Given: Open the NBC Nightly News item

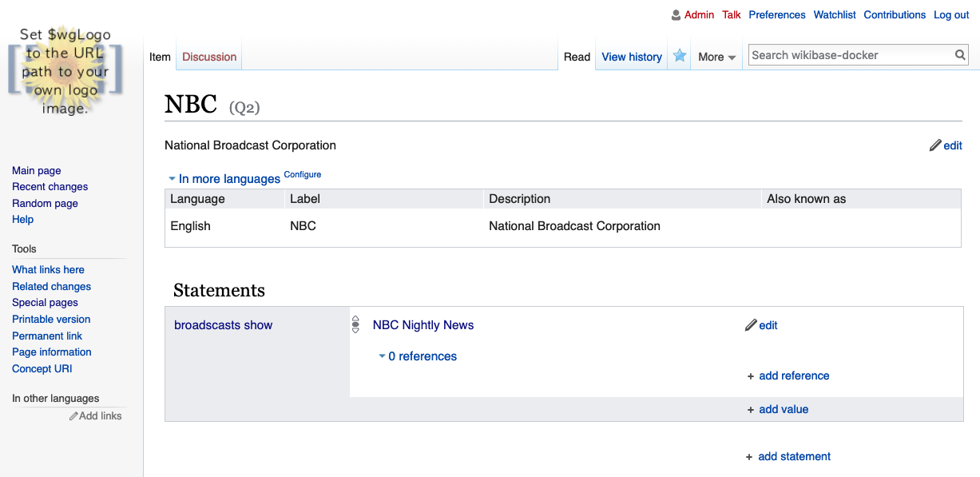Looking at the screenshot, I should click(x=423, y=325).
